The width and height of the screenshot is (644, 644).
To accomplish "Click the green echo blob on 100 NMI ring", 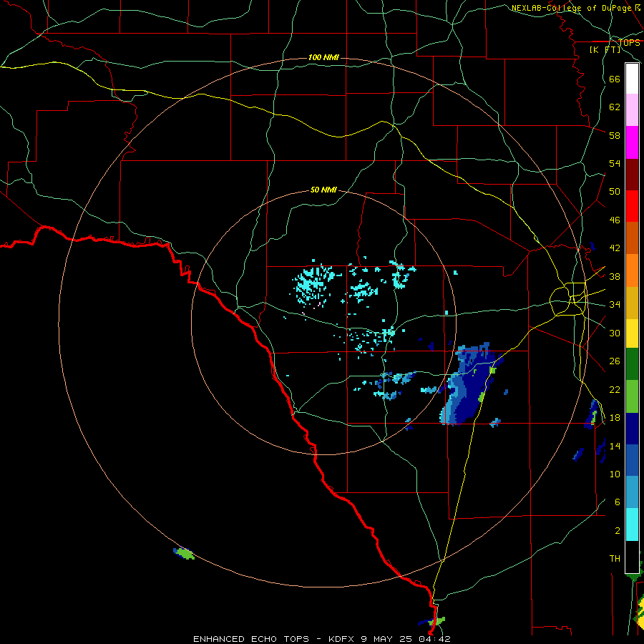I will [184, 553].
